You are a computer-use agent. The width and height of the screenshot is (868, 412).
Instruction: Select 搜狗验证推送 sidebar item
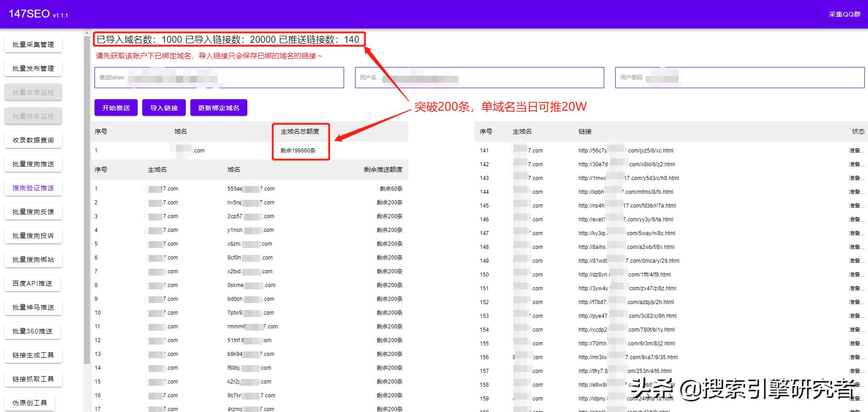[33, 188]
